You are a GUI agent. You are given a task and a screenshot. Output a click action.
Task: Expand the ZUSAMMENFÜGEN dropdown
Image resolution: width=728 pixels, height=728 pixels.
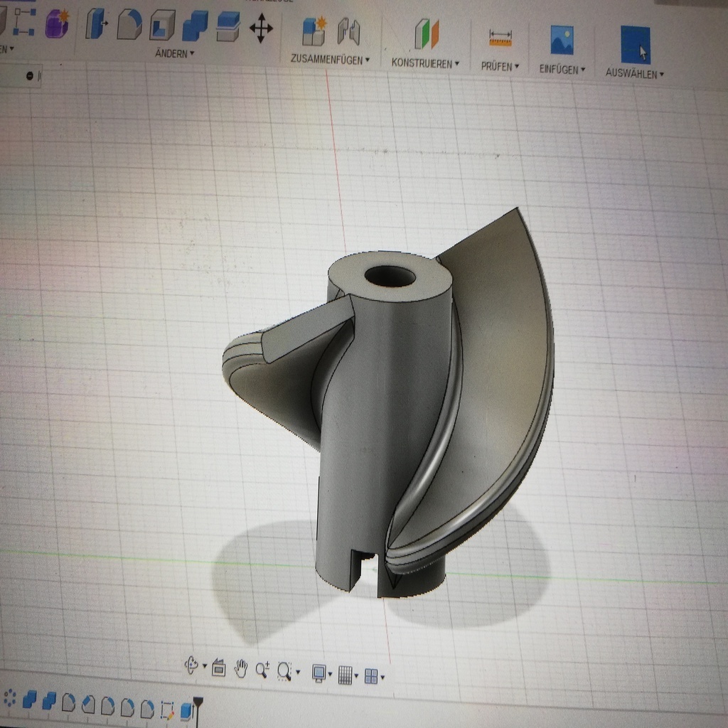[330, 60]
